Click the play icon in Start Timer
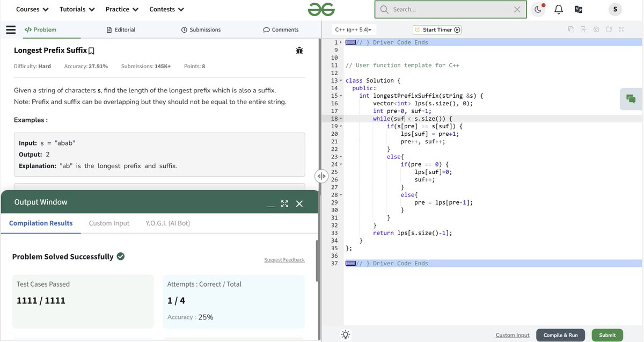 [457, 30]
